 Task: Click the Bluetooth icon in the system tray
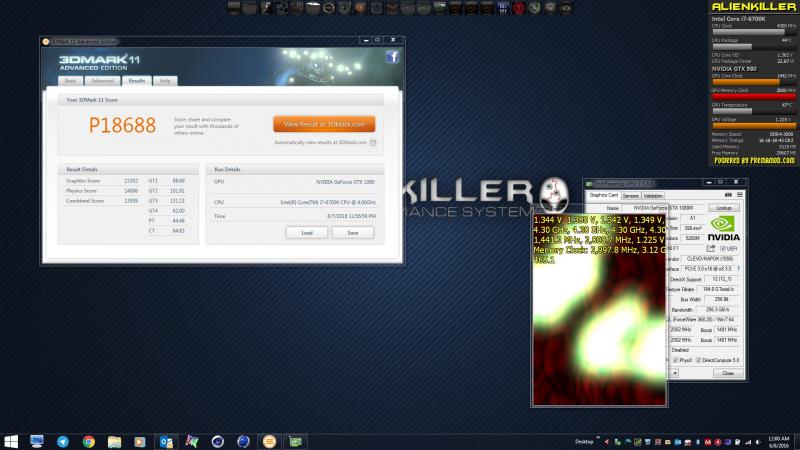coord(697,442)
